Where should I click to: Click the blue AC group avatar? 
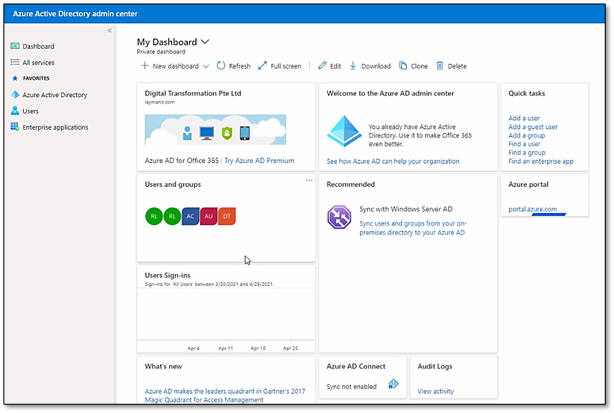(x=190, y=216)
